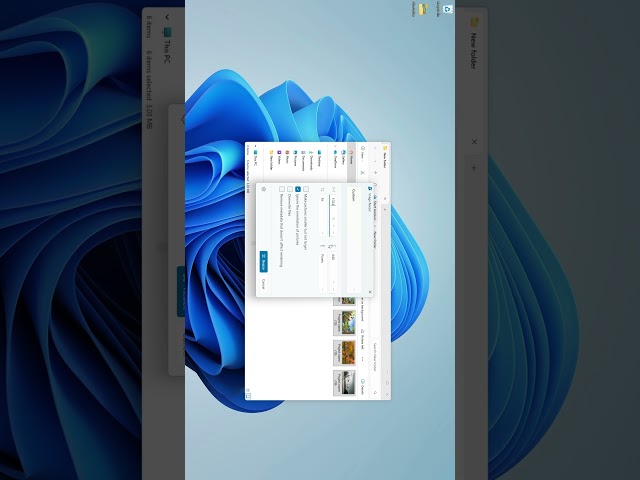
Task: Add a new tab in File Explorer
Action: click(x=385, y=209)
